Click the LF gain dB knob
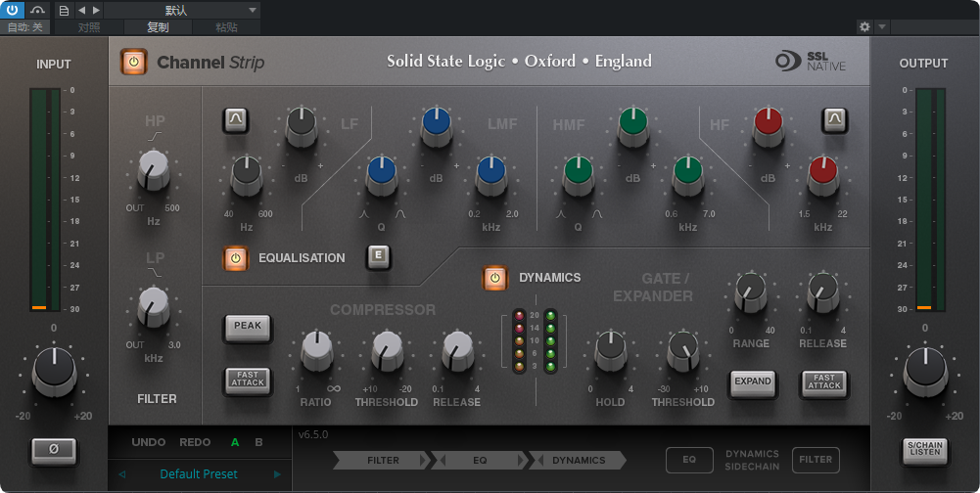 (x=302, y=125)
